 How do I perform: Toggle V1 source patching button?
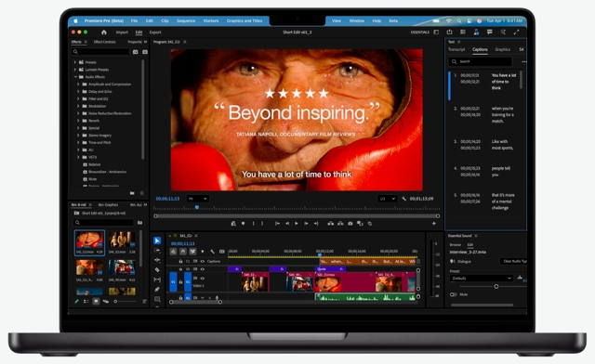click(x=174, y=282)
